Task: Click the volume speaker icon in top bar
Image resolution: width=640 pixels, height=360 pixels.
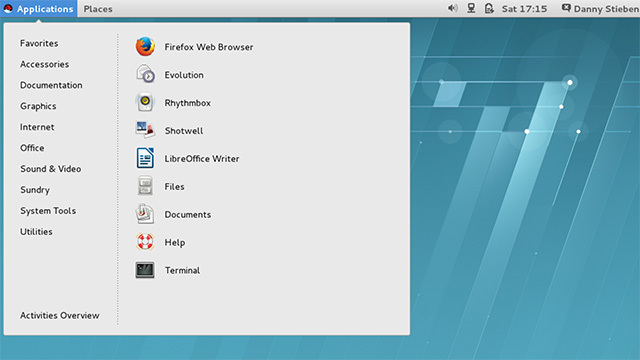Action: pyautogui.click(x=452, y=8)
